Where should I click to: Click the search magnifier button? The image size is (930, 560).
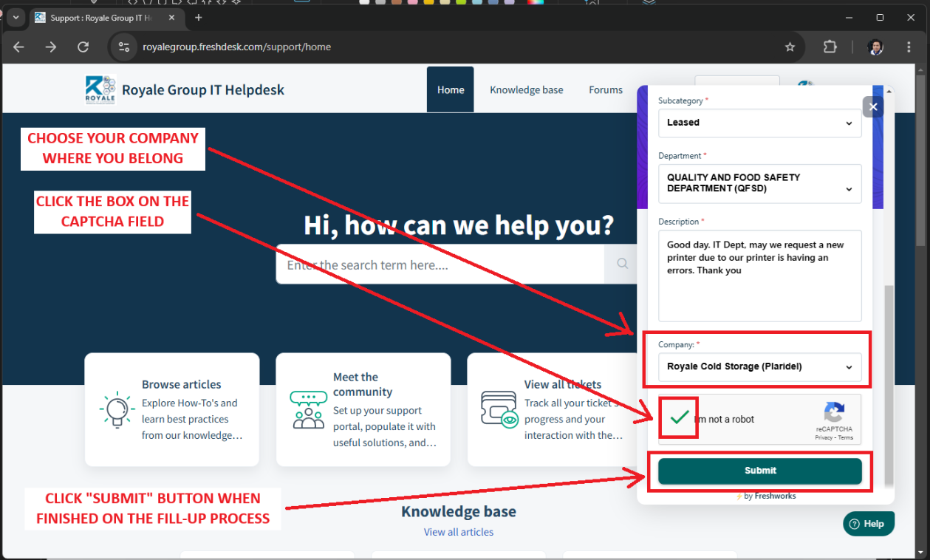622,264
